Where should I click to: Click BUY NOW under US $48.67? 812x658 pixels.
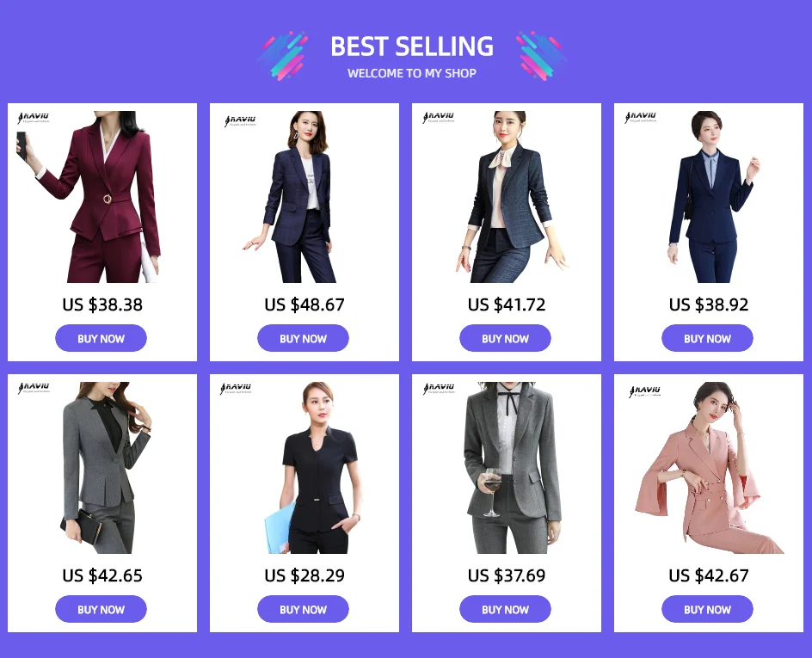pyautogui.click(x=303, y=338)
